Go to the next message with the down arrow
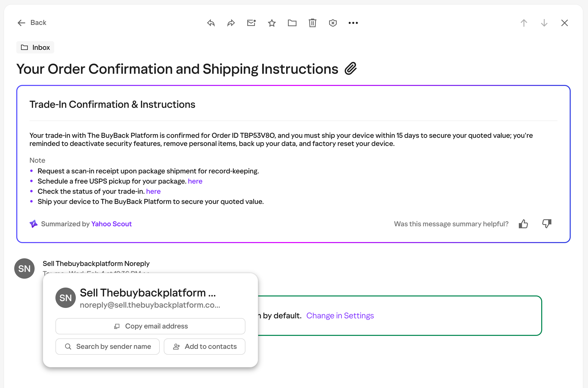This screenshot has width=588, height=388. [x=544, y=23]
